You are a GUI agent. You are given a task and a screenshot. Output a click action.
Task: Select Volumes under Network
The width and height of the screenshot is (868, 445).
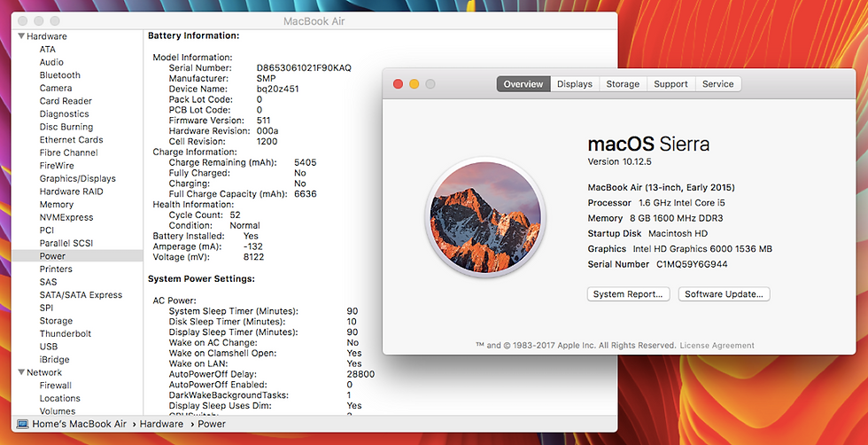coord(58,411)
